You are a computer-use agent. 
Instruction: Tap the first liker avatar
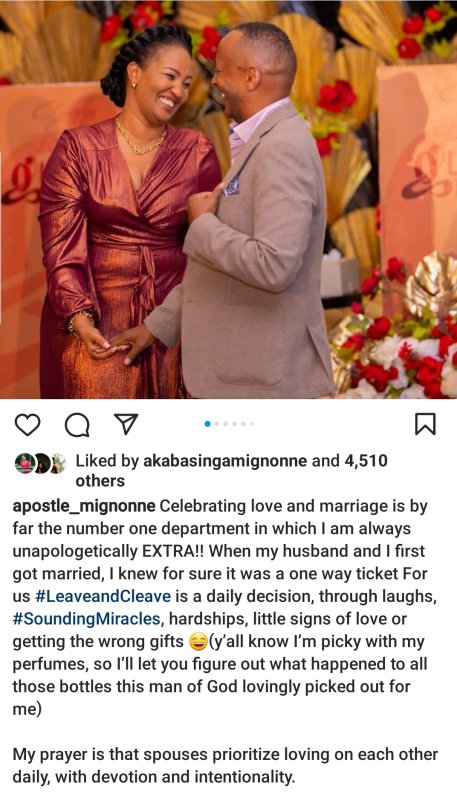pyautogui.click(x=24, y=463)
